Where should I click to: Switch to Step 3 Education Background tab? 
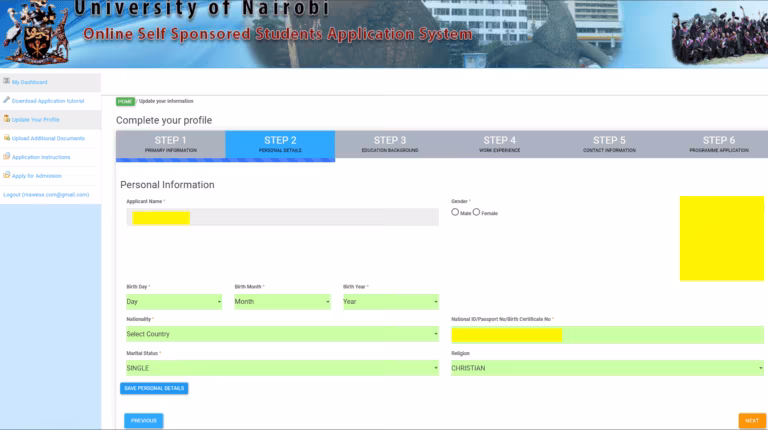(x=390, y=144)
